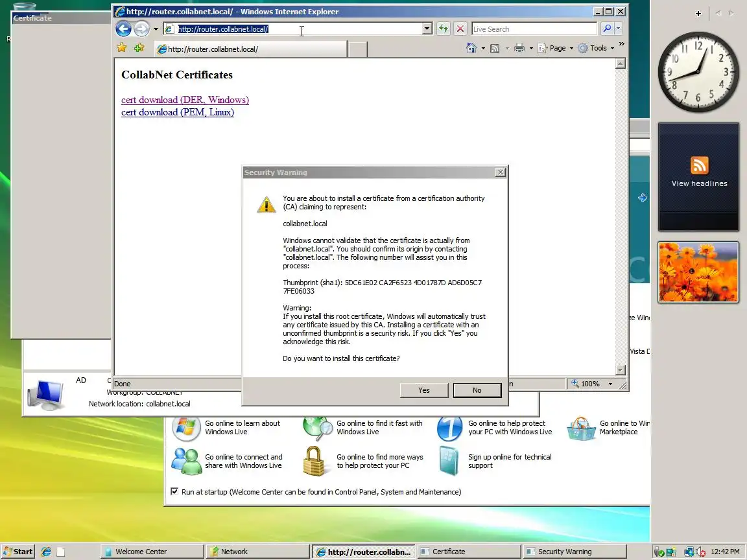Click the IE Forward navigation button
747x560 pixels.
click(141, 29)
